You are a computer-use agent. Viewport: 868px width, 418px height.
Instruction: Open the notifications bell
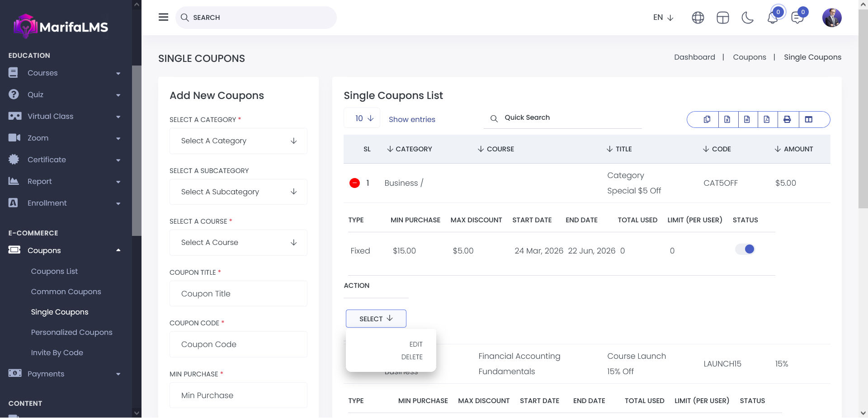point(773,18)
